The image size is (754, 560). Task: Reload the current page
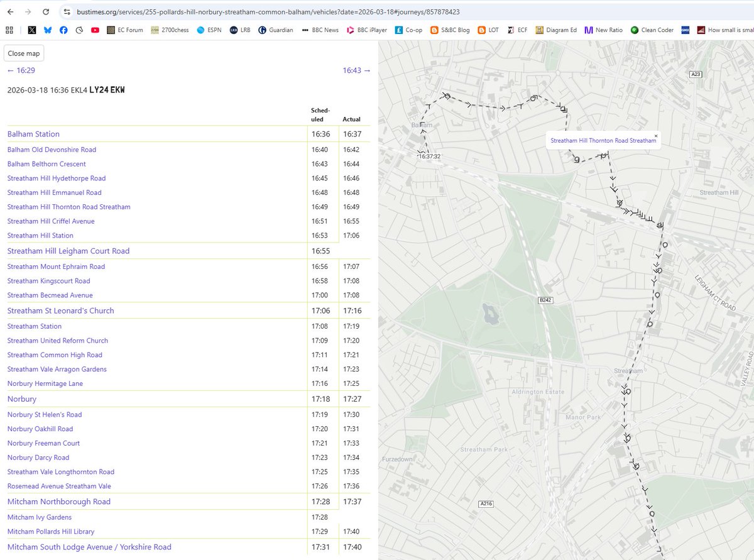coord(44,11)
